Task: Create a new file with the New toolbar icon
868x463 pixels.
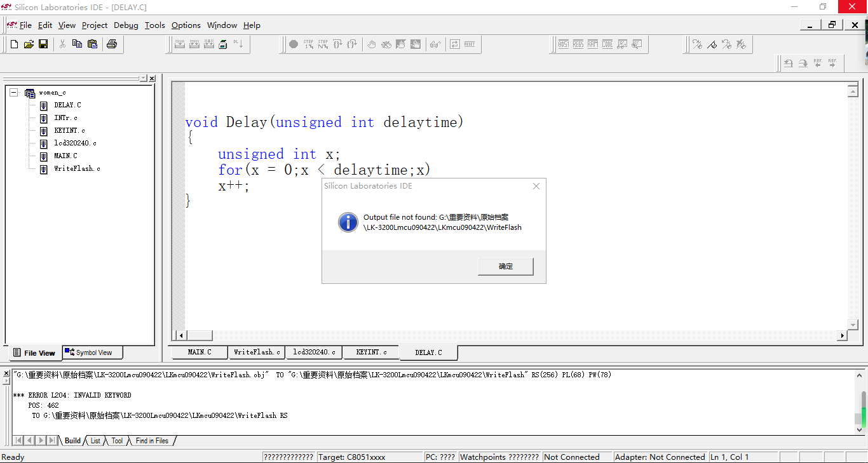Action: [x=14, y=44]
